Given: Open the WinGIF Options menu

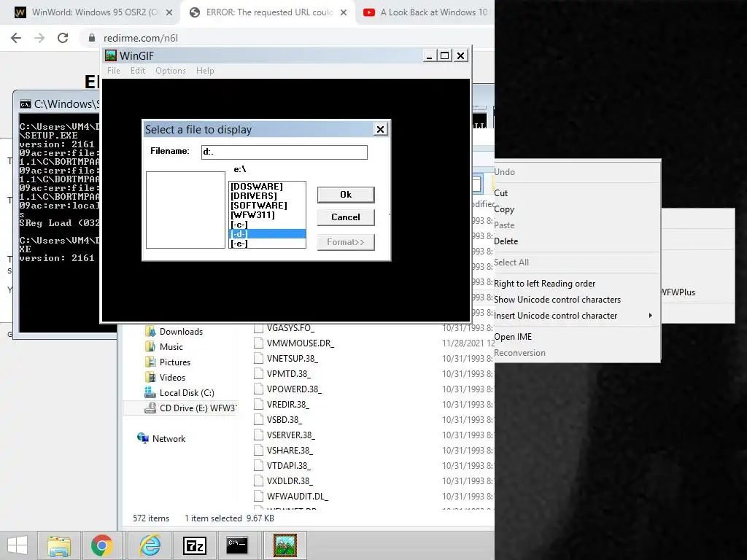Looking at the screenshot, I should point(171,71).
